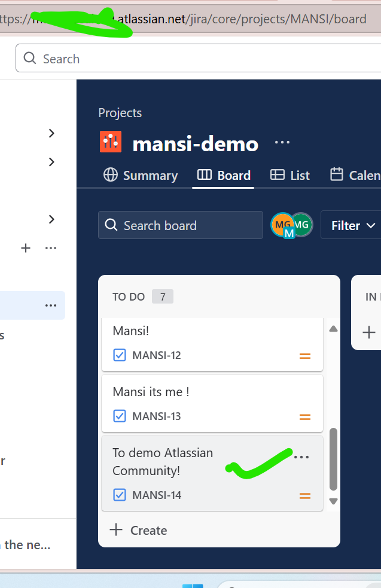Switch to the List tab
The image size is (381, 588).
click(289, 175)
